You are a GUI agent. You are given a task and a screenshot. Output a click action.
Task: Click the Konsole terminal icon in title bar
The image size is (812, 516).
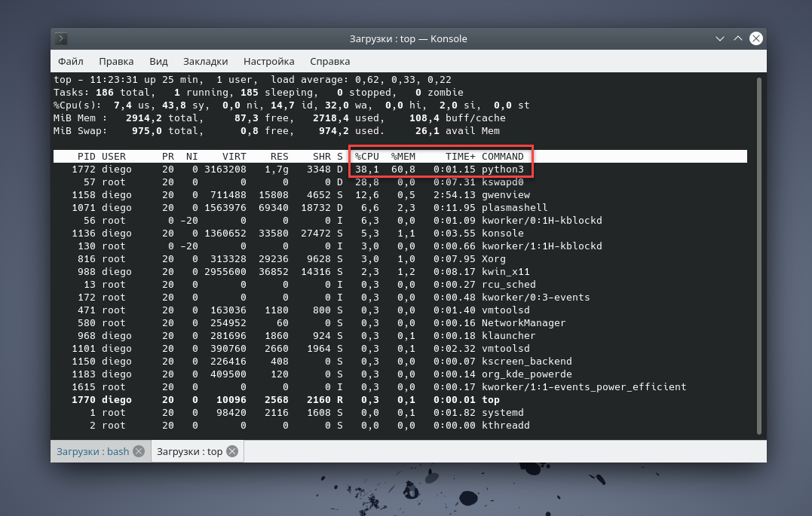tap(62, 39)
